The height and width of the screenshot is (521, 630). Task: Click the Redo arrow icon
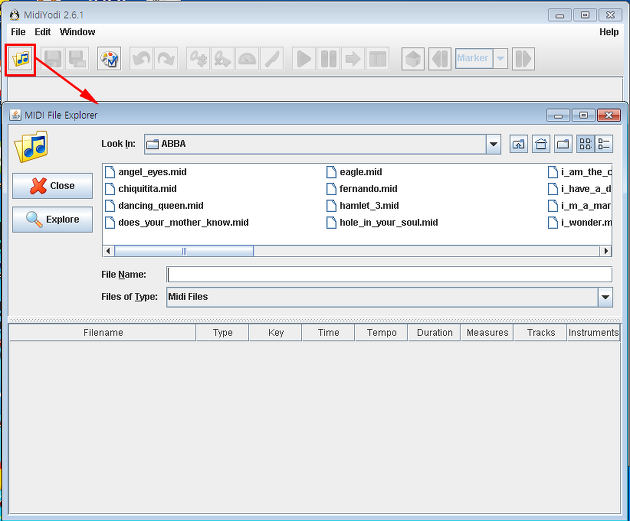[166, 59]
